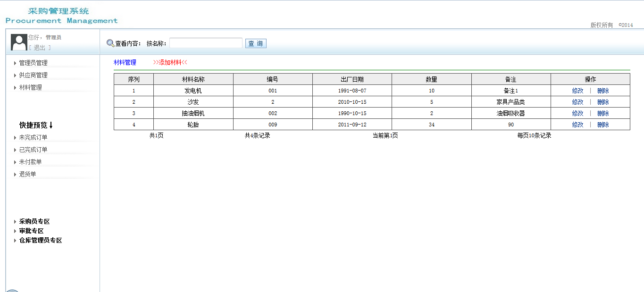Open 未完成订单 quick preview
Screen dimensions: 644x292
point(33,137)
